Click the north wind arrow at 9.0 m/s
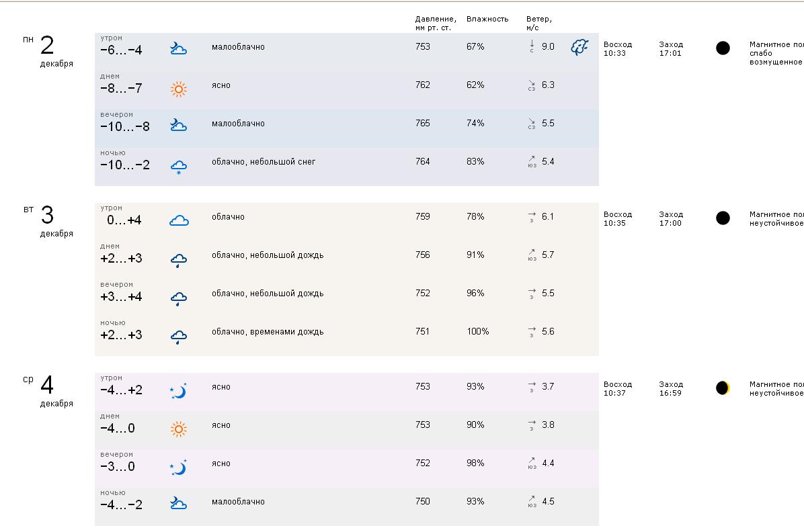 tap(532, 46)
